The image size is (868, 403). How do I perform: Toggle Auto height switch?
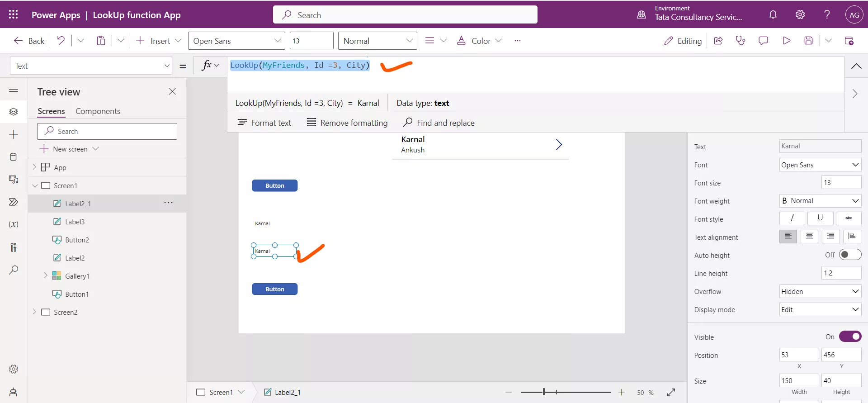[x=850, y=255]
